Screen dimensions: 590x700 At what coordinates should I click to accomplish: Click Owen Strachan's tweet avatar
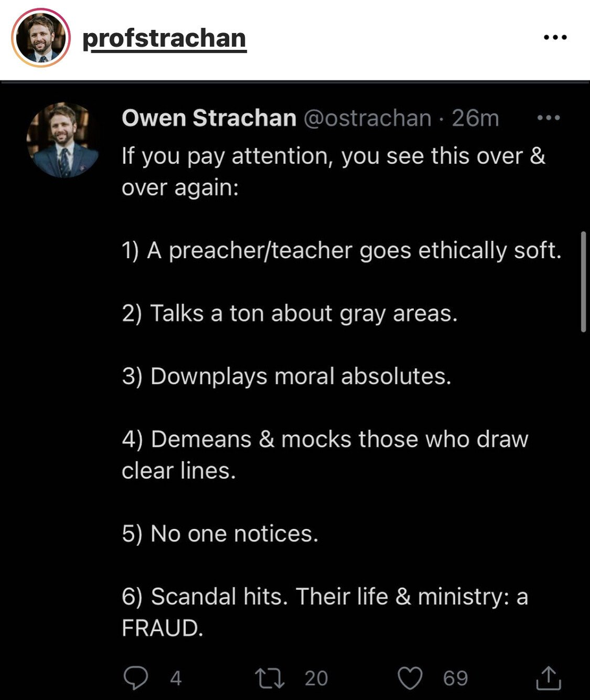[x=62, y=140]
